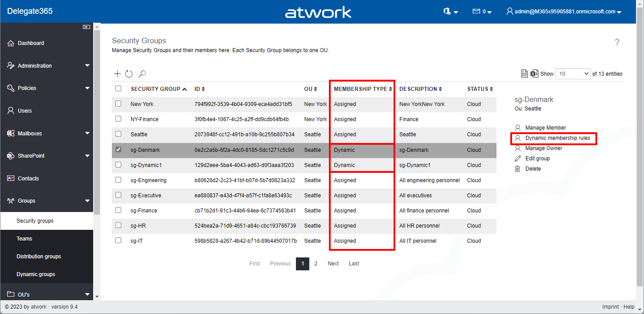Open the Teams sidebar item

[x=47, y=239]
